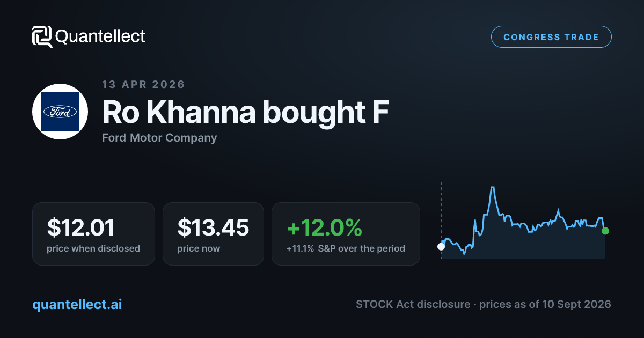Click the green end dot on chart
The width and height of the screenshot is (644, 338).
tap(605, 231)
